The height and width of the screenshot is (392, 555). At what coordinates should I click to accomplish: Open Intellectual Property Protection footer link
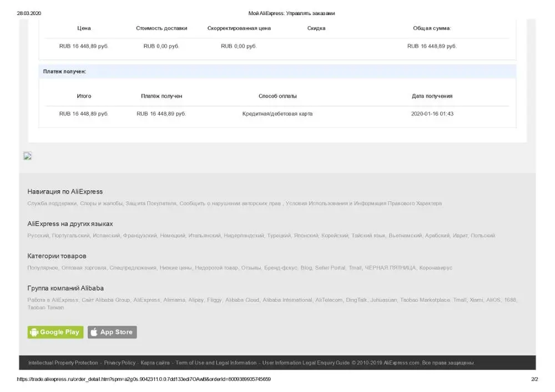click(x=63, y=363)
